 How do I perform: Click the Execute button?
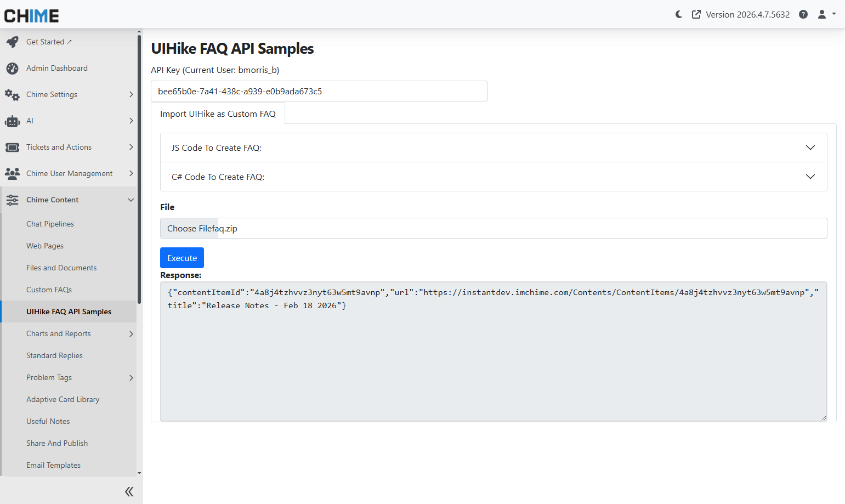click(182, 258)
